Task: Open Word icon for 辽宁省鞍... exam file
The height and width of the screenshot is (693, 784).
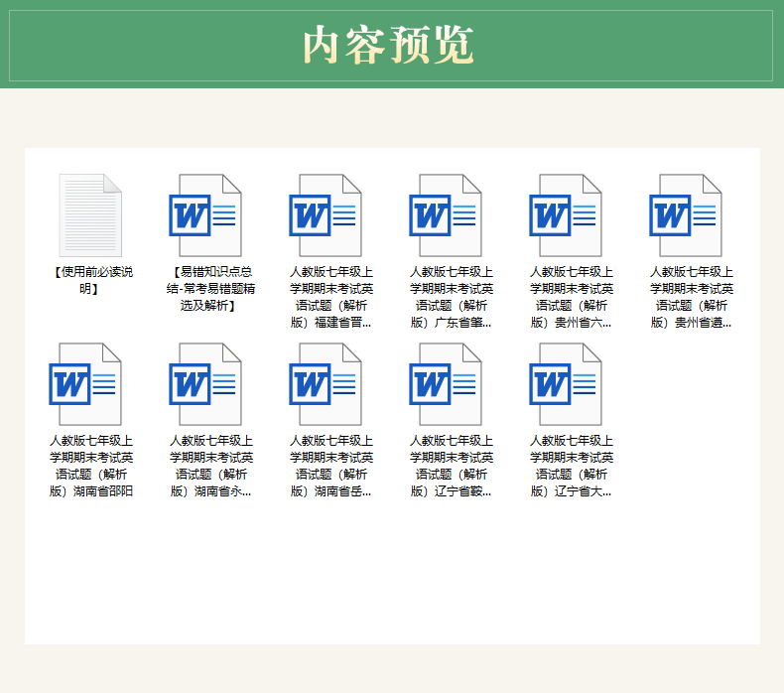Action: click(445, 384)
